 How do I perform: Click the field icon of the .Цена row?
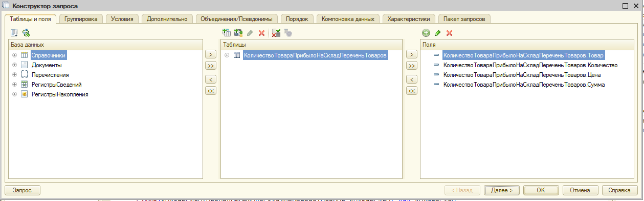pyautogui.click(x=437, y=75)
